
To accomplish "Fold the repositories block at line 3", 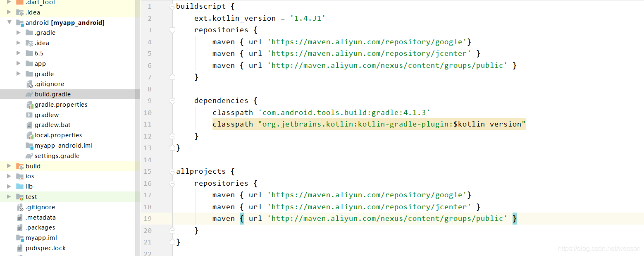I will point(172,30).
